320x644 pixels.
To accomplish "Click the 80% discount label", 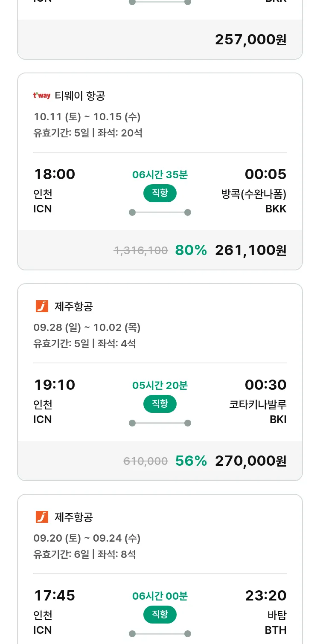I will (191, 250).
